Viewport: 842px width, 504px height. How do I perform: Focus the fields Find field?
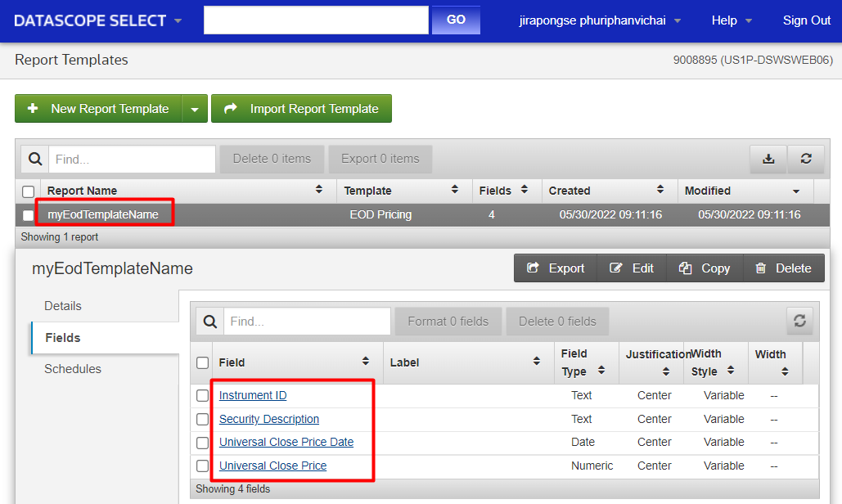(x=307, y=322)
